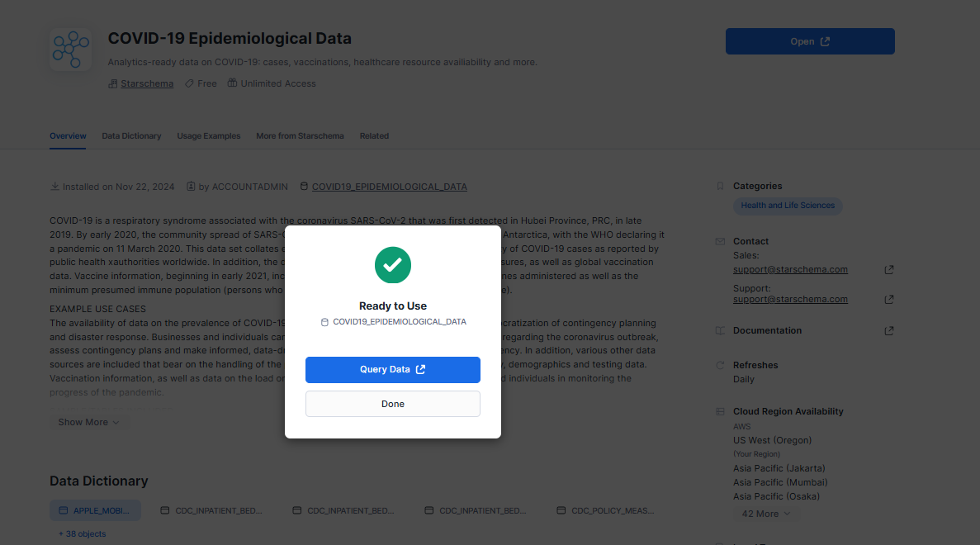Viewport: 980px width, 545px height.
Task: Click the Contact envelope icon
Action: (720, 242)
